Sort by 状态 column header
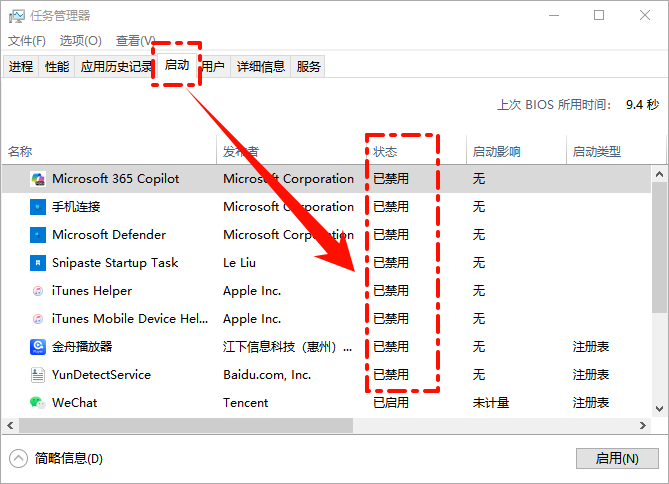The height and width of the screenshot is (484, 669). tap(385, 152)
